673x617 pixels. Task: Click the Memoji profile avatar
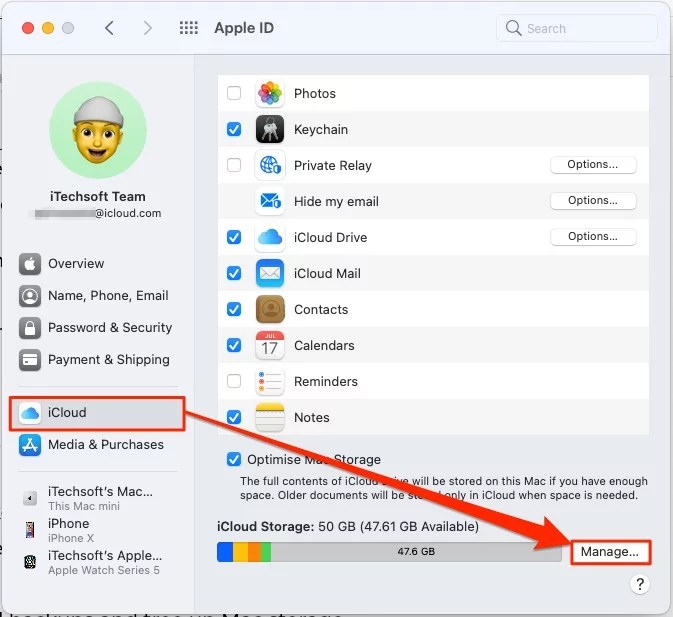coord(98,130)
